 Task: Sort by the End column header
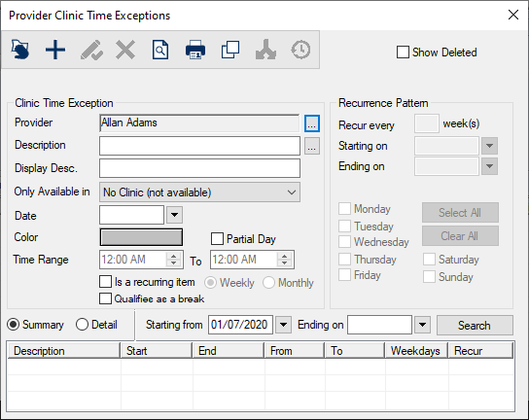click(229, 351)
